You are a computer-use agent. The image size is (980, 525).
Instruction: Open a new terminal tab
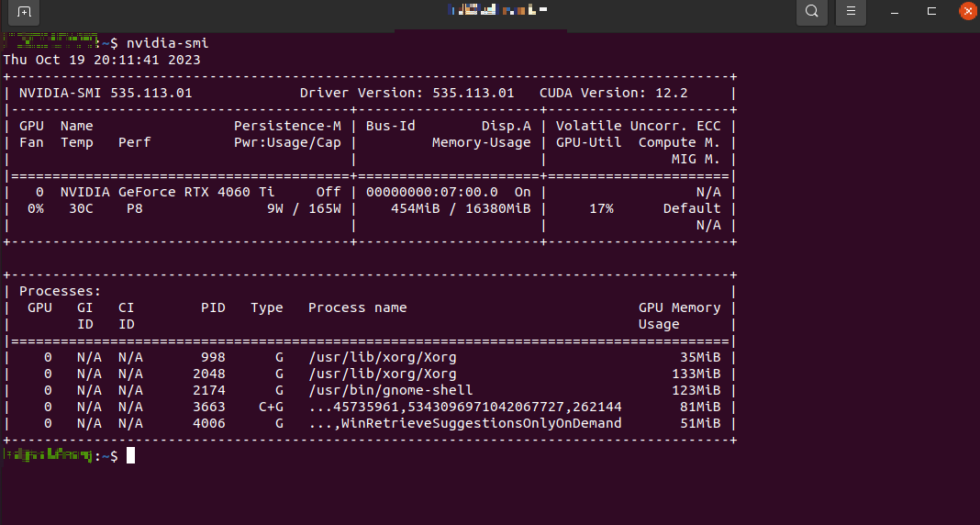coord(24,12)
